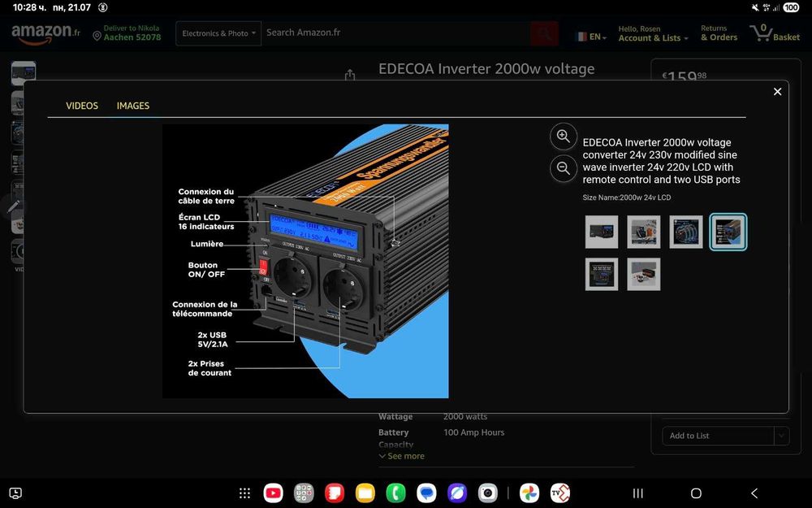Open the app drawer grid icon
Viewport: 812px width, 508px height.
click(245, 493)
